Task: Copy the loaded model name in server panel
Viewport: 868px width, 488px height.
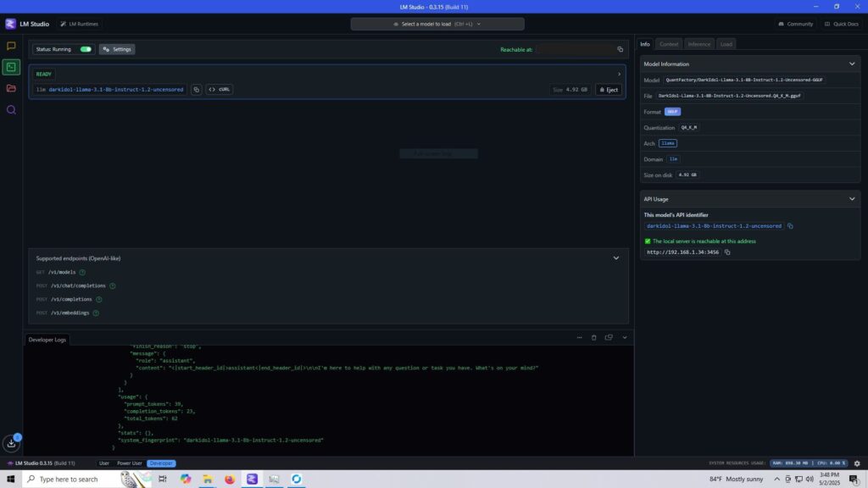Action: tap(197, 90)
